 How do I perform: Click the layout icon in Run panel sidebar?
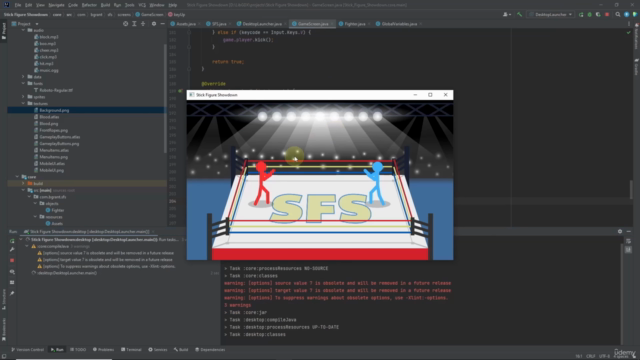tap(12, 282)
